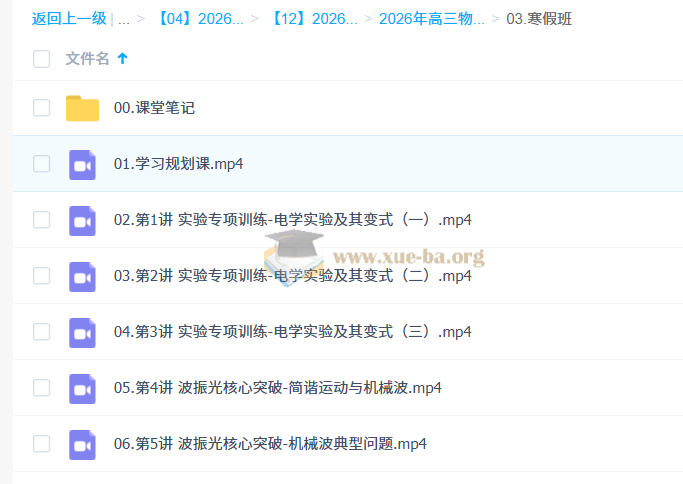Click 返回上一级 to go back

click(68, 19)
